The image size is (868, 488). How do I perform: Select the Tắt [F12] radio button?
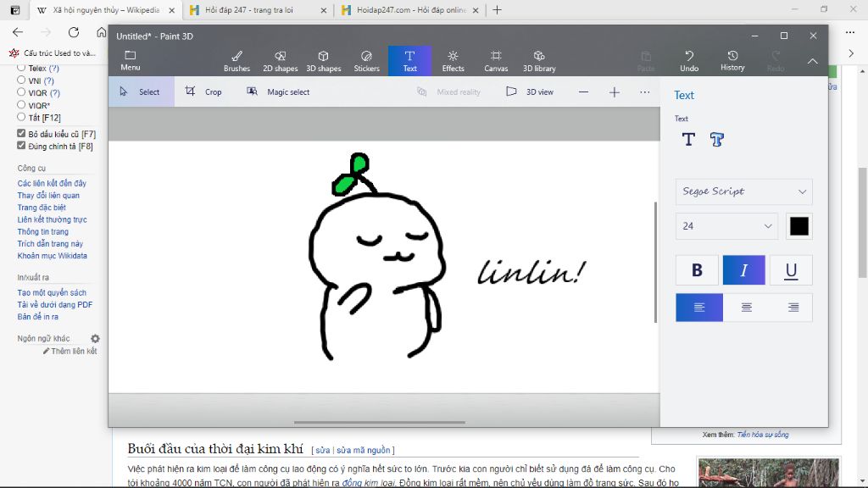[21, 117]
